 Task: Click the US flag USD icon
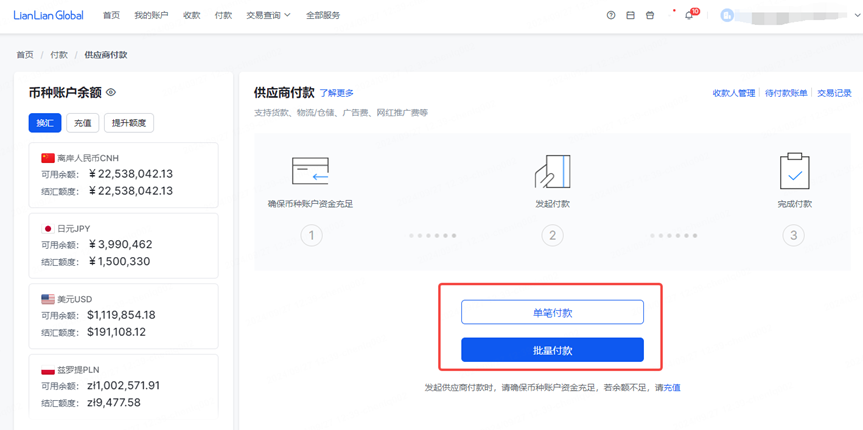(48, 299)
